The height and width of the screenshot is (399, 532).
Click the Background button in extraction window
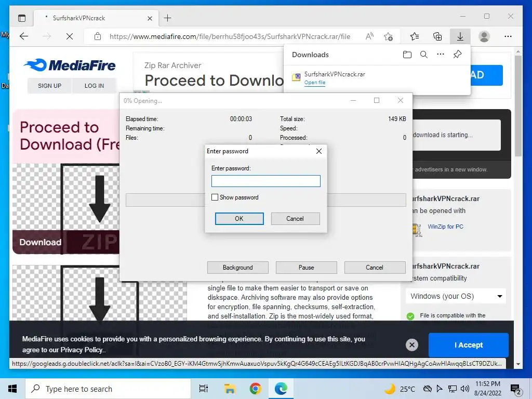238,268
